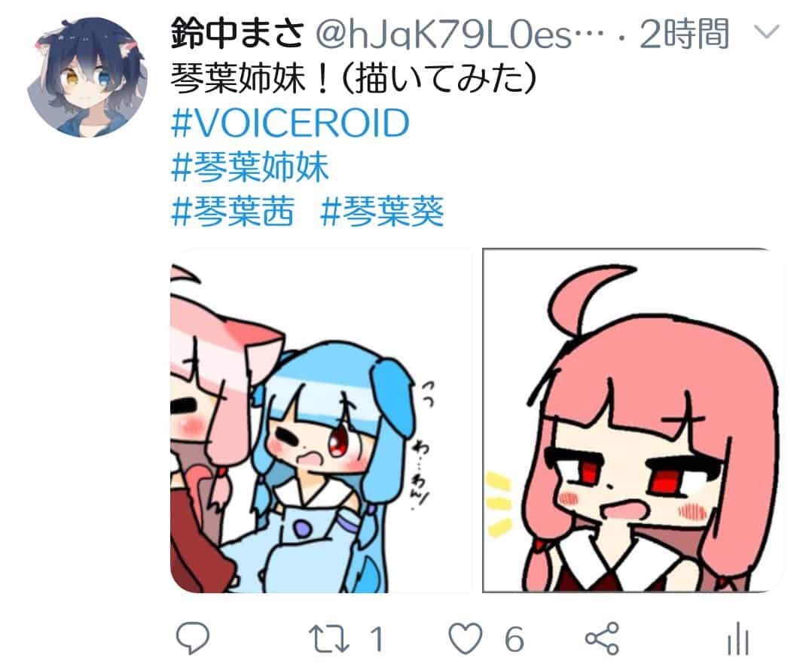The height and width of the screenshot is (670, 812).
Task: Open the #琴葉茜 hashtag
Action: point(233,211)
